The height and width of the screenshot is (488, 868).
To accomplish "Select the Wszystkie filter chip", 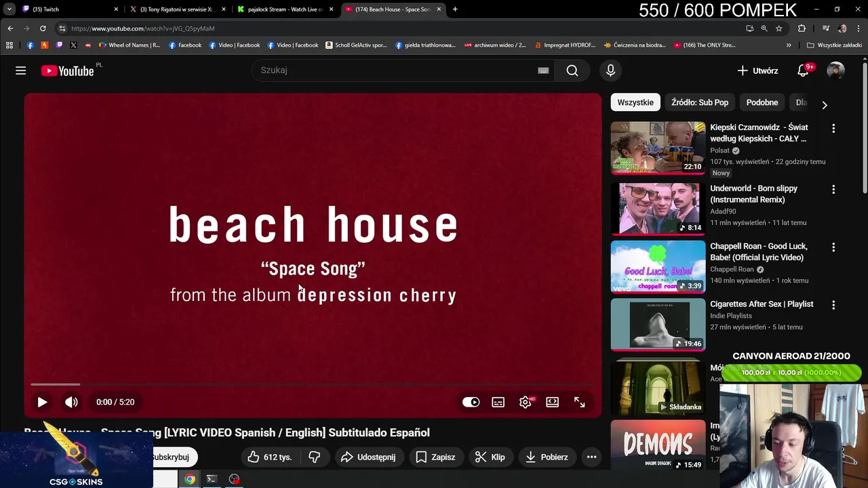I will pos(635,102).
